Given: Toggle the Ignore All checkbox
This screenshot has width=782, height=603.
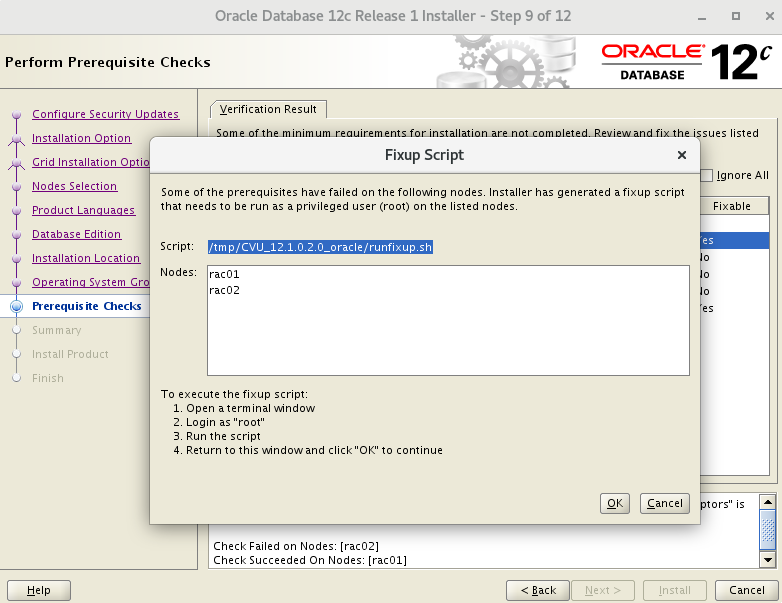Looking at the screenshot, I should tap(707, 175).
